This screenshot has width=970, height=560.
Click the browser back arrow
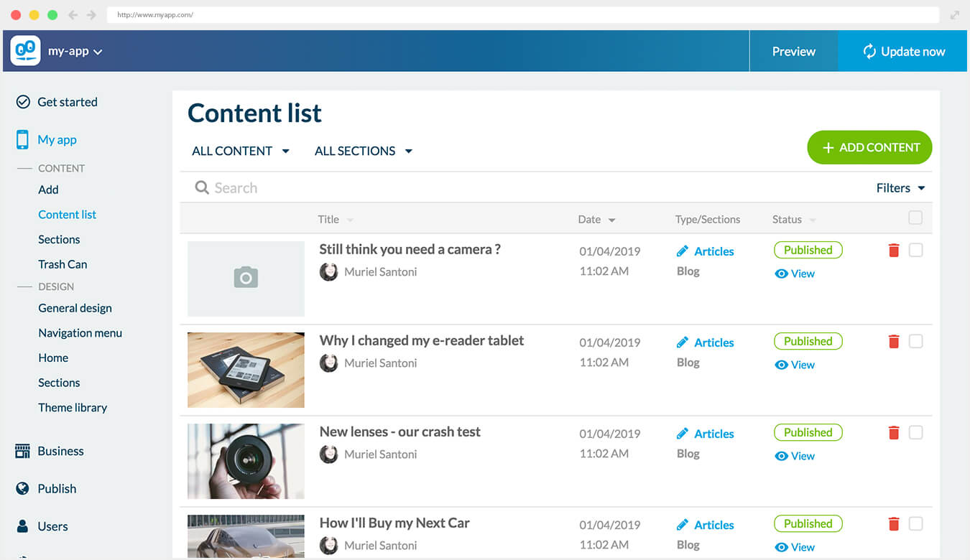click(x=73, y=14)
